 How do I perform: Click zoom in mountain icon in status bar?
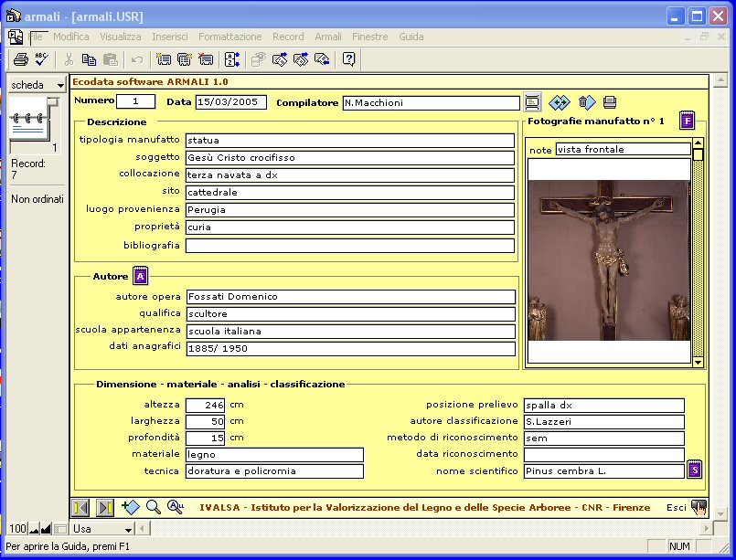(x=46, y=529)
